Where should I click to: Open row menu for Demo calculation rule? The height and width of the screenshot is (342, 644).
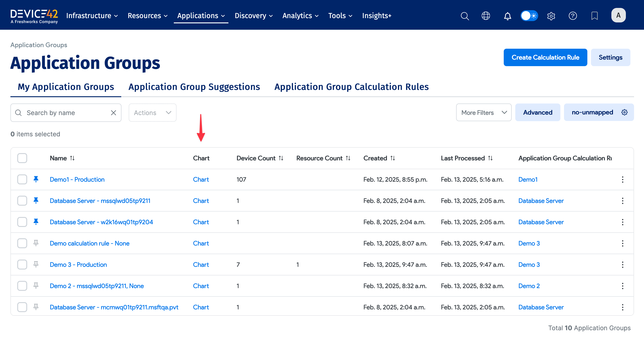[x=622, y=243]
